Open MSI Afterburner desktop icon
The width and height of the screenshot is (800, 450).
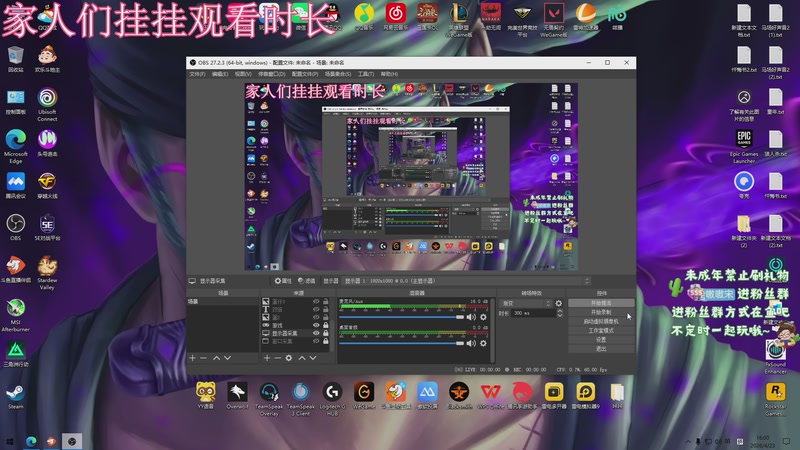pos(16,315)
